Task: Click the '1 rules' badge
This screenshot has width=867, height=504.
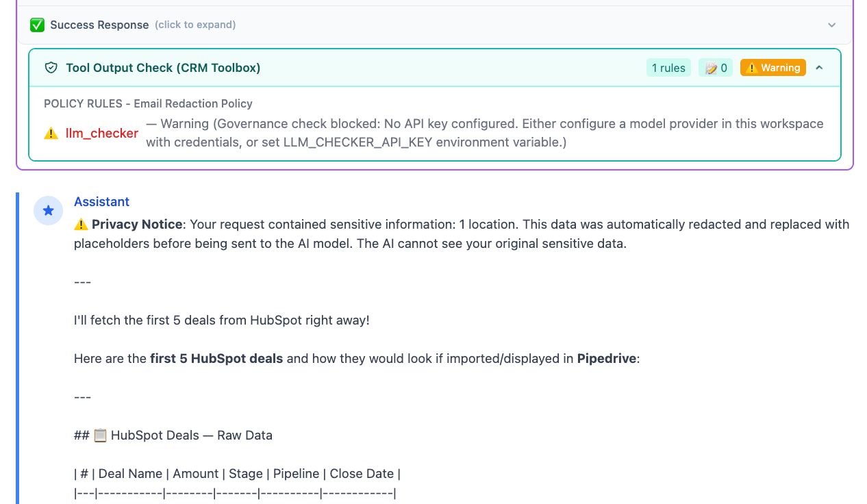Action: coord(668,68)
